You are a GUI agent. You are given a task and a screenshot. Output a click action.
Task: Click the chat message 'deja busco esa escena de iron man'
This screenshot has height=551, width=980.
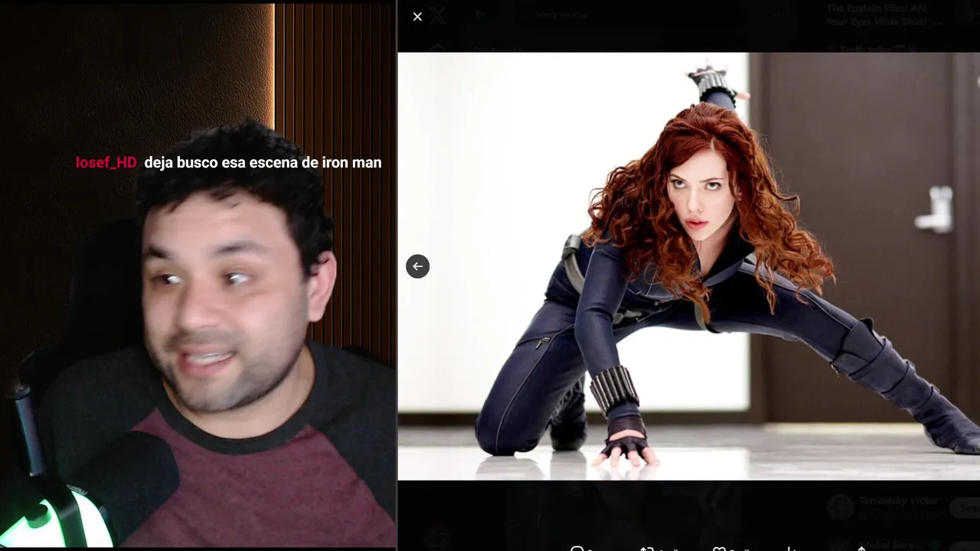(x=263, y=162)
